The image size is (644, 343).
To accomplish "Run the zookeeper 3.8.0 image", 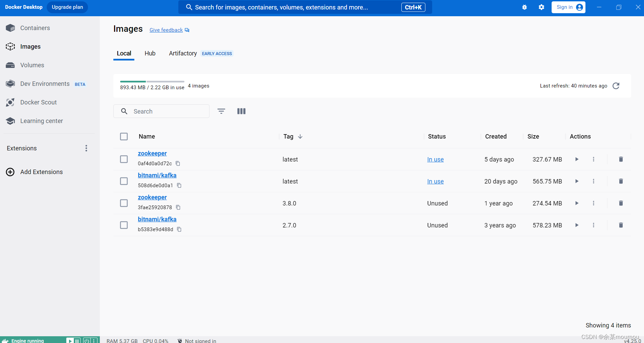I will [577, 203].
